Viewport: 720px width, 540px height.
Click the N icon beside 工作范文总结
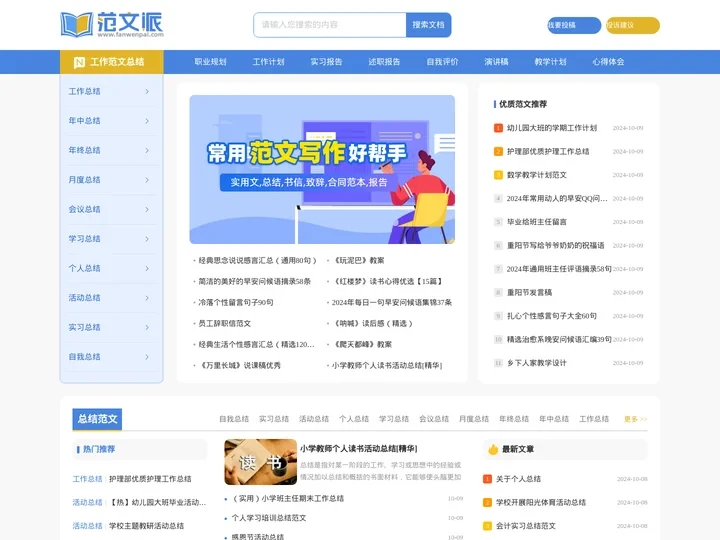79,62
